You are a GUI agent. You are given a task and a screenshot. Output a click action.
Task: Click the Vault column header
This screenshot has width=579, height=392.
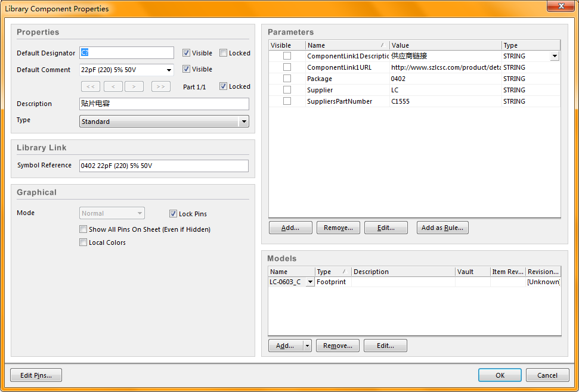point(472,272)
